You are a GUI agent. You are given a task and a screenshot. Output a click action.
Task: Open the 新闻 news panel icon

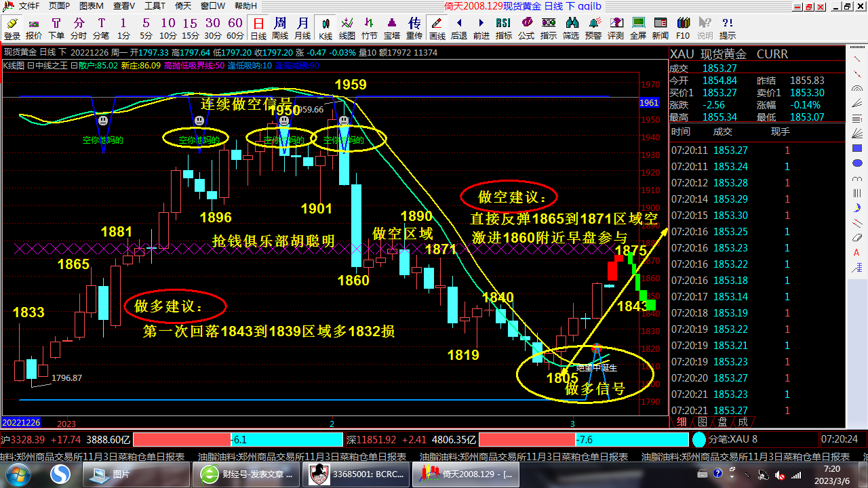pyautogui.click(x=660, y=28)
